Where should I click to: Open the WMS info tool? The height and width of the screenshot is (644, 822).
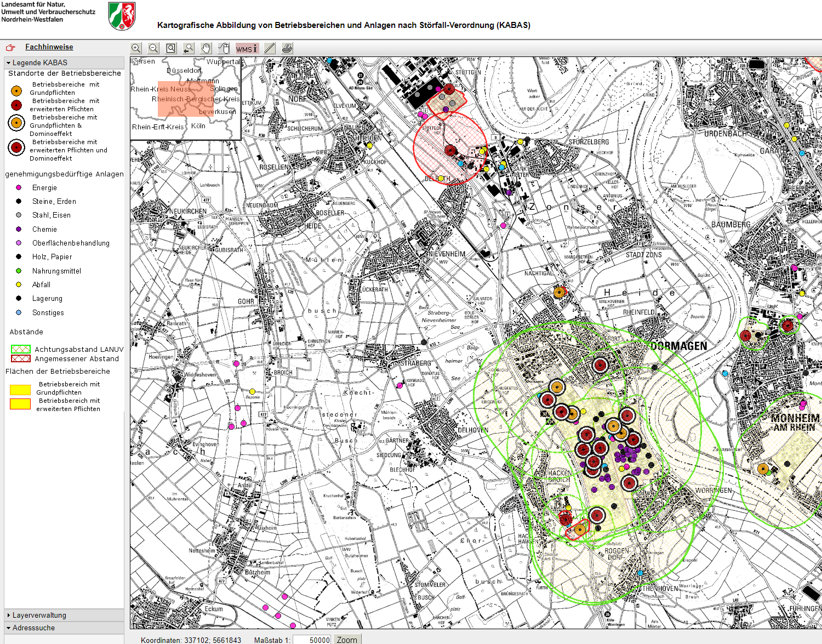(x=246, y=48)
